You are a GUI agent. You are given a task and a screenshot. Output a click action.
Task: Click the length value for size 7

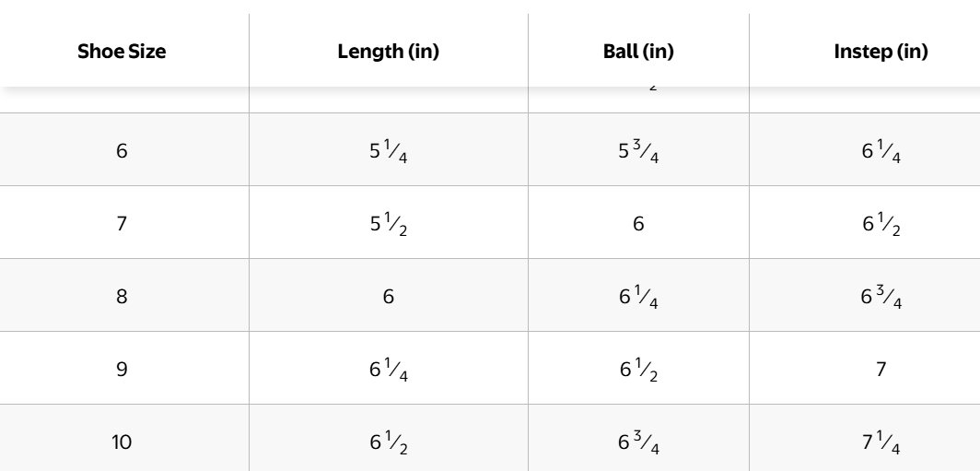point(388,223)
